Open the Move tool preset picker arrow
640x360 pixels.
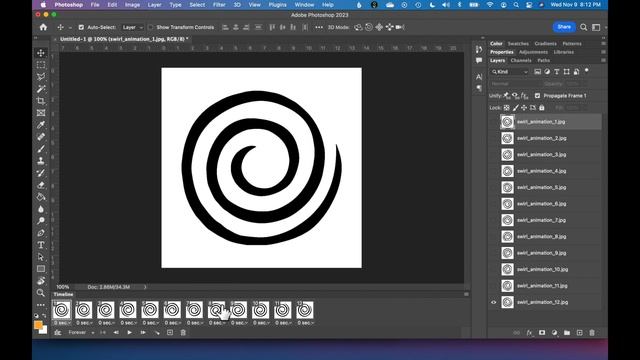70,27
